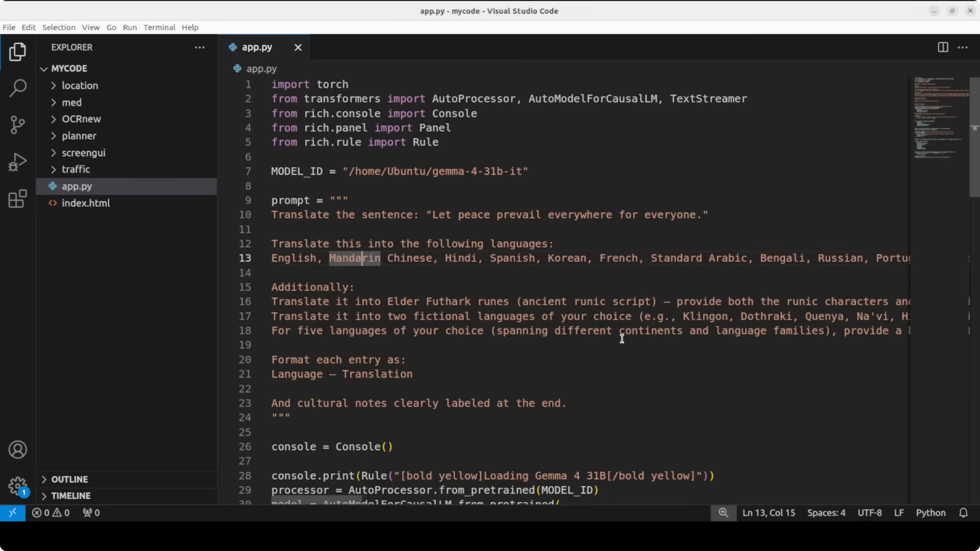980x551 pixels.
Task: Expand the OUTLINE section
Action: coord(69,479)
